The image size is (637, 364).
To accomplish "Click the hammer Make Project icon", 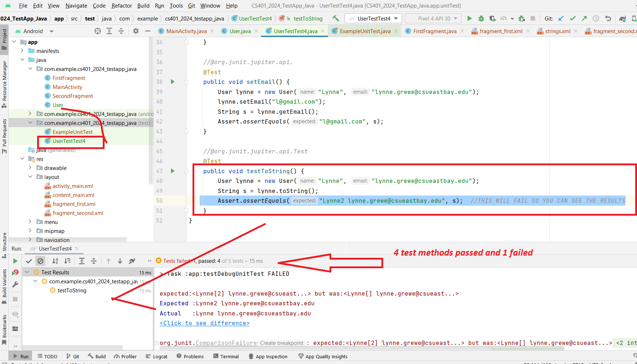I will tap(336, 18).
